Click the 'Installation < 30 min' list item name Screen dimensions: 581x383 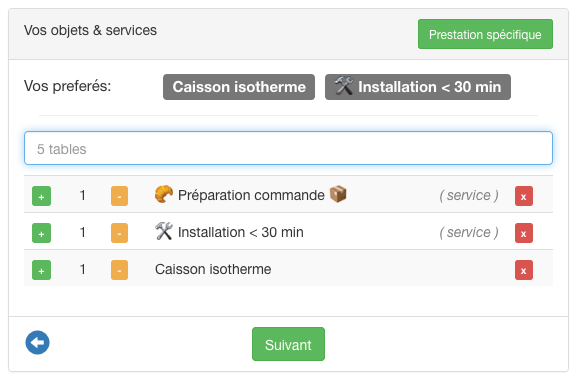[x=240, y=232]
